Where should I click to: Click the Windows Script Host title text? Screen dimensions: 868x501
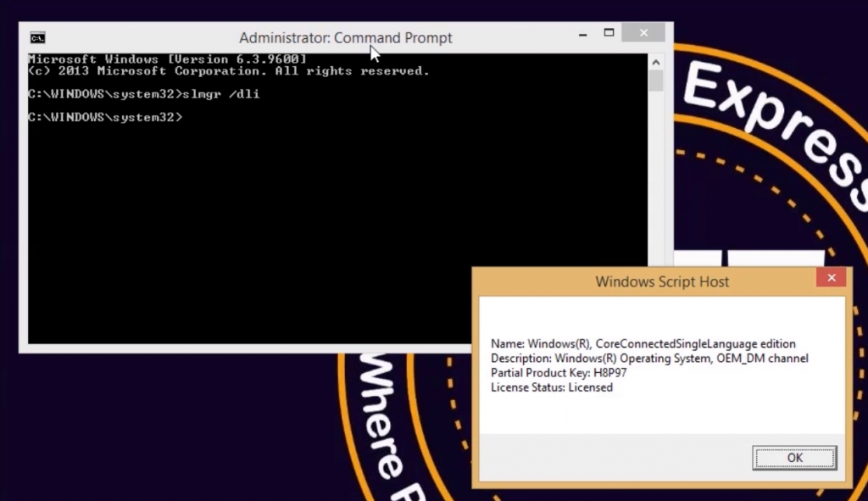[x=662, y=281]
